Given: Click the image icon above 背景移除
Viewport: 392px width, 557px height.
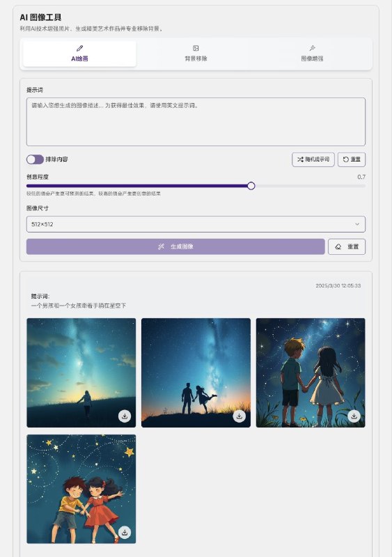Looking at the screenshot, I should [196, 48].
